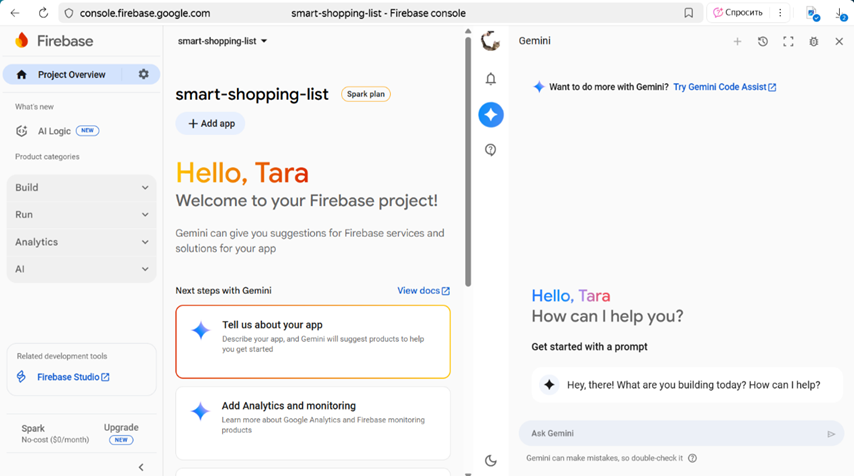The image size is (854, 476).
Task: Open Tell us about your app card
Action: click(x=313, y=341)
